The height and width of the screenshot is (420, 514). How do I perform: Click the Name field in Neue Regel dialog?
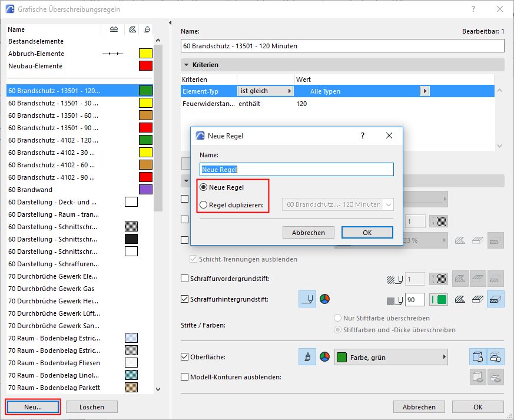pos(296,170)
